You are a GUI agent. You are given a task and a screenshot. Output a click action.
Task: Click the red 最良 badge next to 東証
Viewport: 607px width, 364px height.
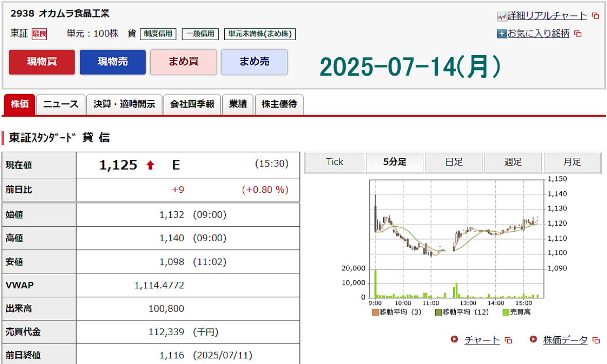[x=39, y=34]
